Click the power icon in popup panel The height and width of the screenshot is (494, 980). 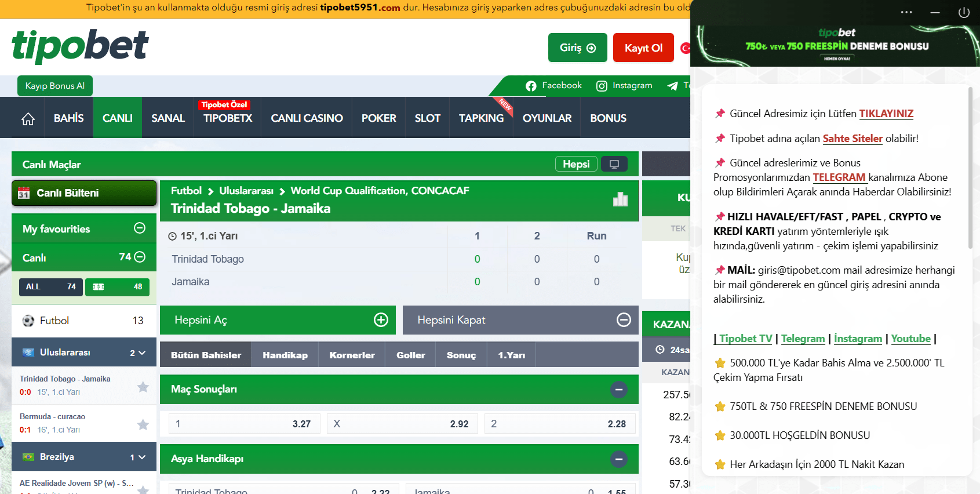(x=964, y=12)
